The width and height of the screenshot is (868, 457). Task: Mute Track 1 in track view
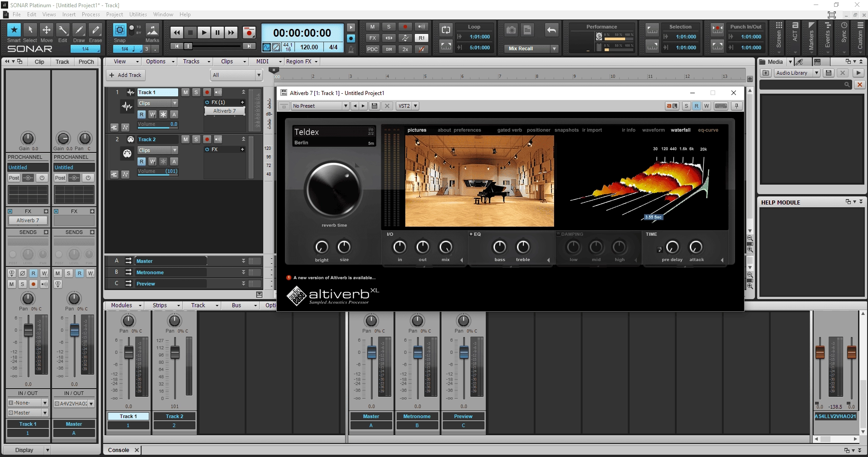(x=185, y=92)
